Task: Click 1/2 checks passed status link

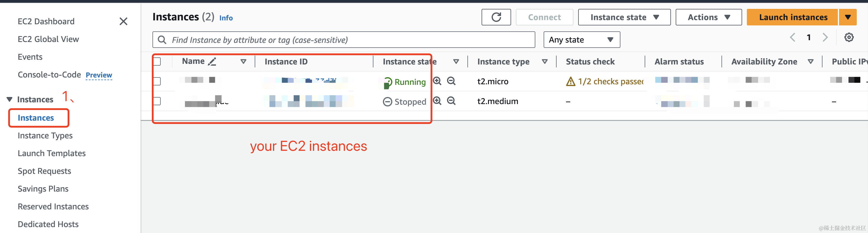Action: click(611, 82)
